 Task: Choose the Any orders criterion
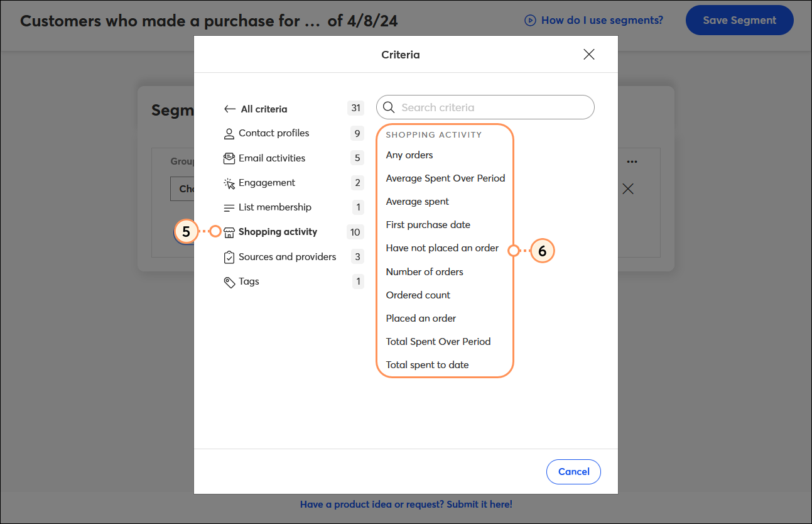409,155
